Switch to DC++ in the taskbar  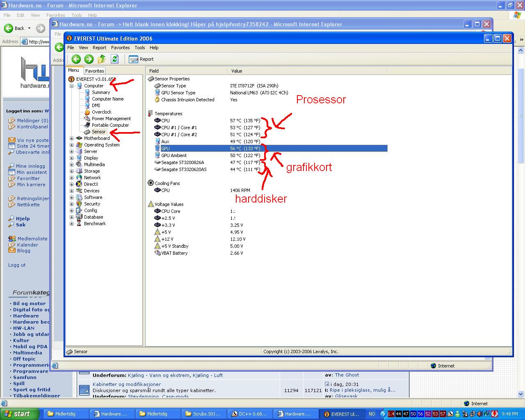(x=249, y=414)
